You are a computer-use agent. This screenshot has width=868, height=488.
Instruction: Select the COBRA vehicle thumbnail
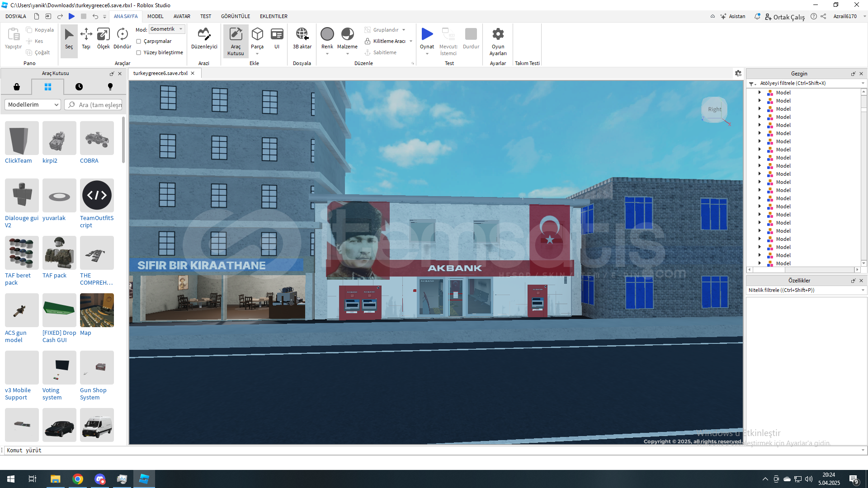[97, 138]
